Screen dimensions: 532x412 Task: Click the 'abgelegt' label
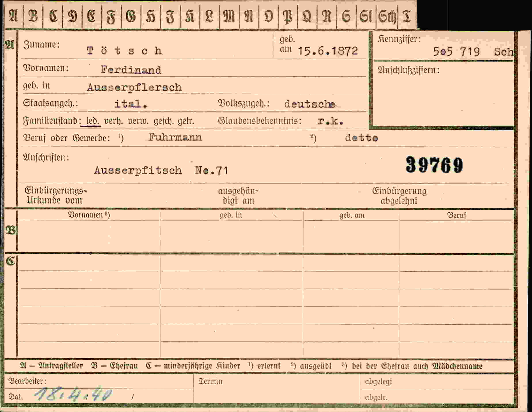[x=378, y=382]
